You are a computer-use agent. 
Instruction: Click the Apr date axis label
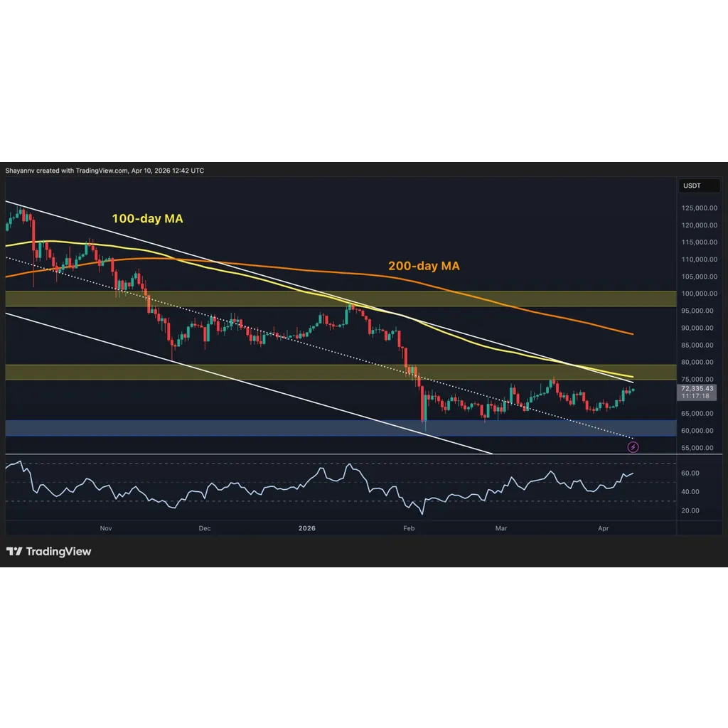[x=603, y=528]
